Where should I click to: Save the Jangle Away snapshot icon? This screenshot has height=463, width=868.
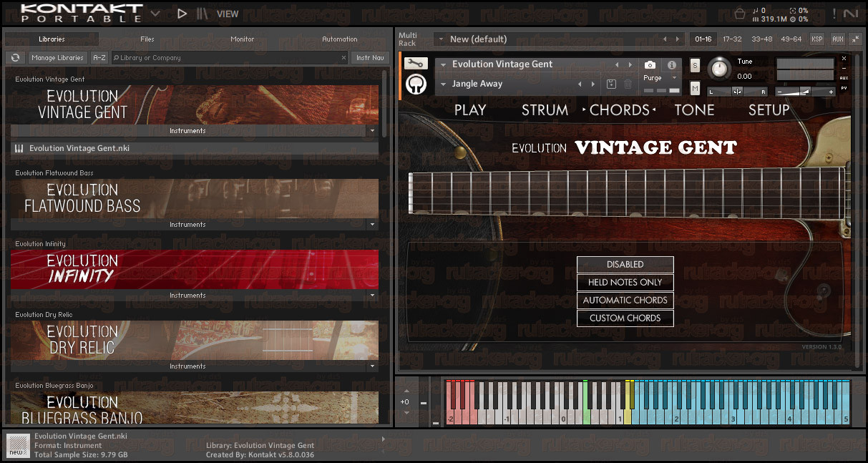tap(611, 84)
